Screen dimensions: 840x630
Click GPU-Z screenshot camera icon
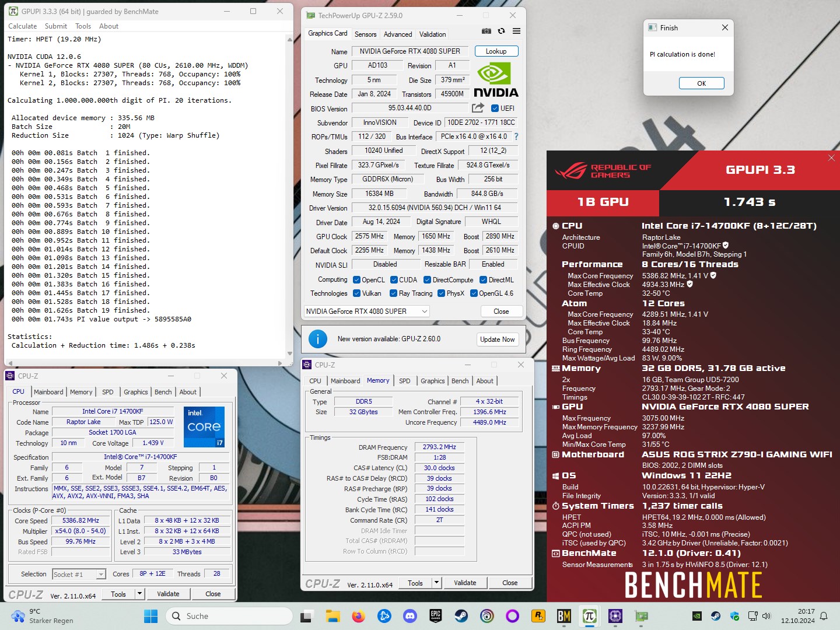487,31
